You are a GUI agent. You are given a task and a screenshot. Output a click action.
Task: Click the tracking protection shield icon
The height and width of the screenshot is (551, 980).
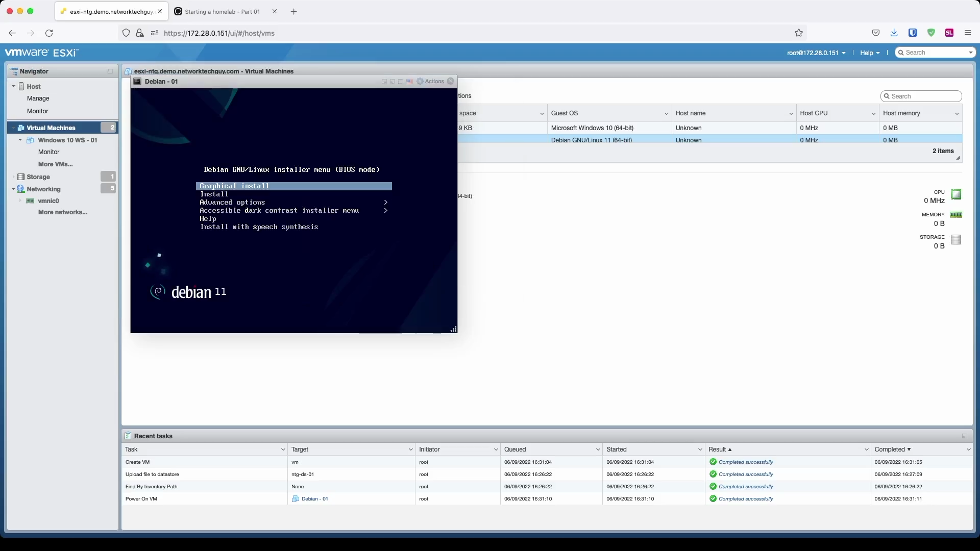pyautogui.click(x=126, y=33)
